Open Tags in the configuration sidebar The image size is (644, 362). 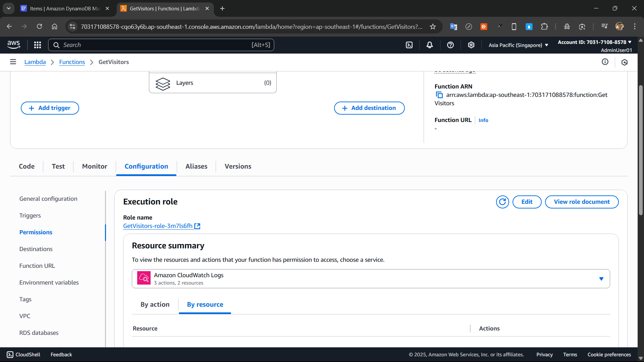pyautogui.click(x=25, y=299)
